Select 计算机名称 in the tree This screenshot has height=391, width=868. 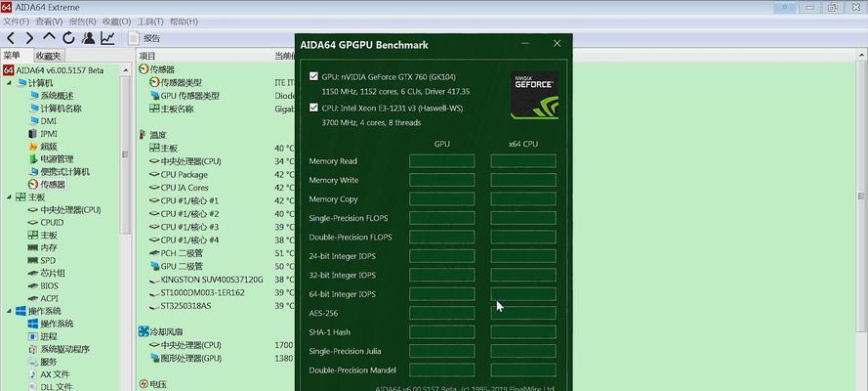tap(55, 108)
